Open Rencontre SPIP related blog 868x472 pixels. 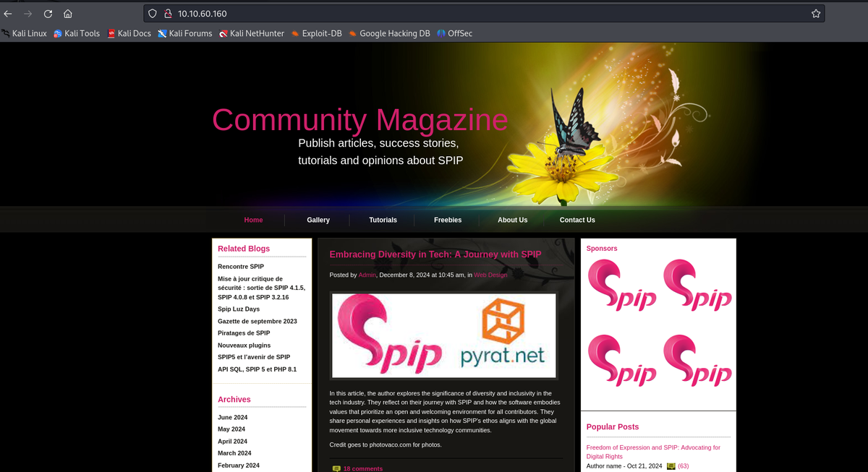click(x=241, y=267)
